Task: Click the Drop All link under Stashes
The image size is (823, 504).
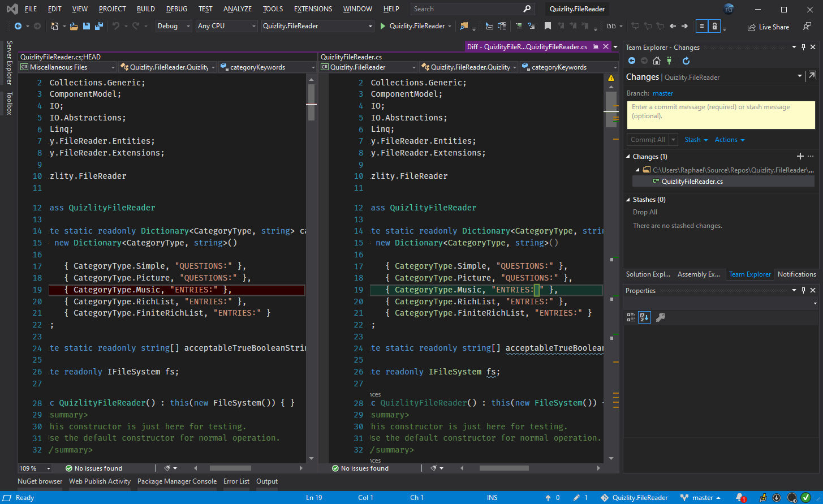Action: coord(645,212)
